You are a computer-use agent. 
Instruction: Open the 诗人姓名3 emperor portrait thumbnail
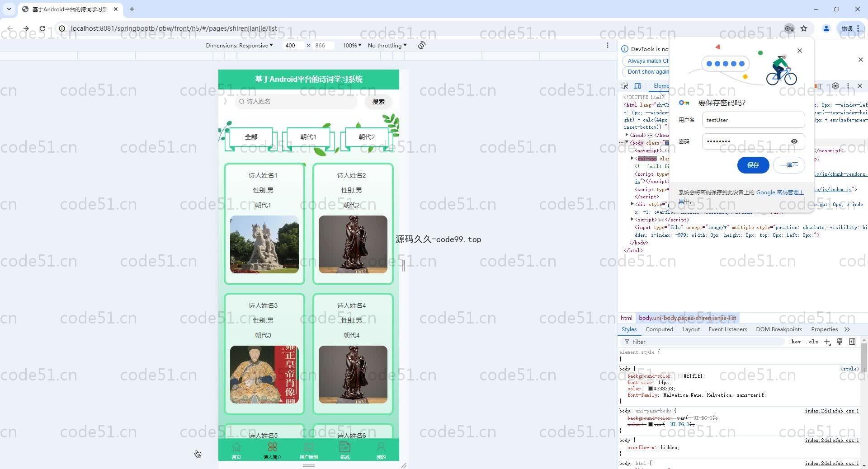[264, 375]
